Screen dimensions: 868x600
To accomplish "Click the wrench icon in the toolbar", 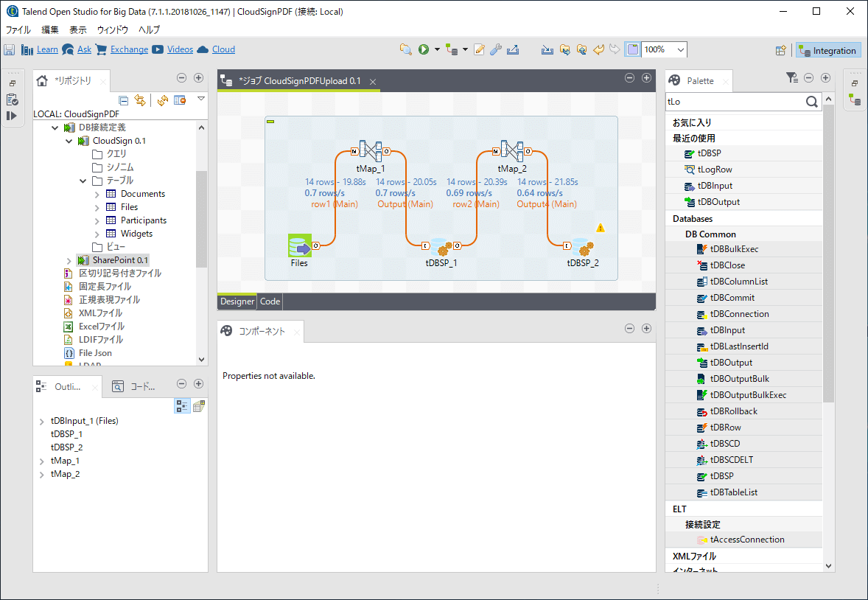I will point(496,49).
